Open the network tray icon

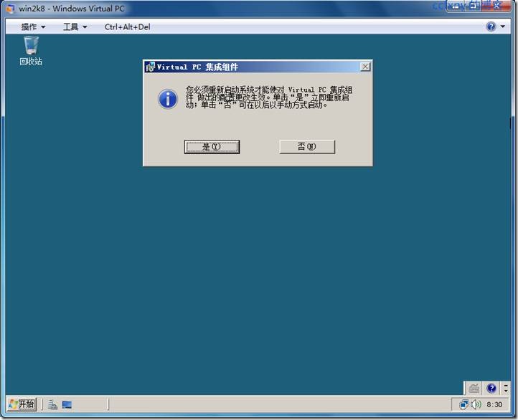tap(464, 404)
